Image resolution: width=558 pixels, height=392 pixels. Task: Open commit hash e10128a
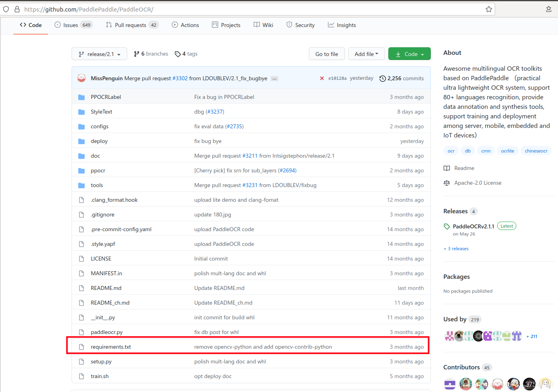pyautogui.click(x=337, y=78)
